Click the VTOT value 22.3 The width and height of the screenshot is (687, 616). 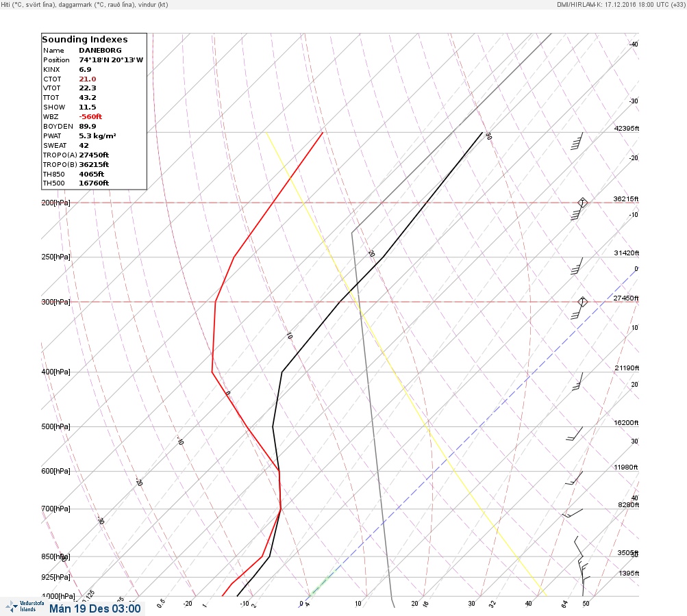click(87, 88)
